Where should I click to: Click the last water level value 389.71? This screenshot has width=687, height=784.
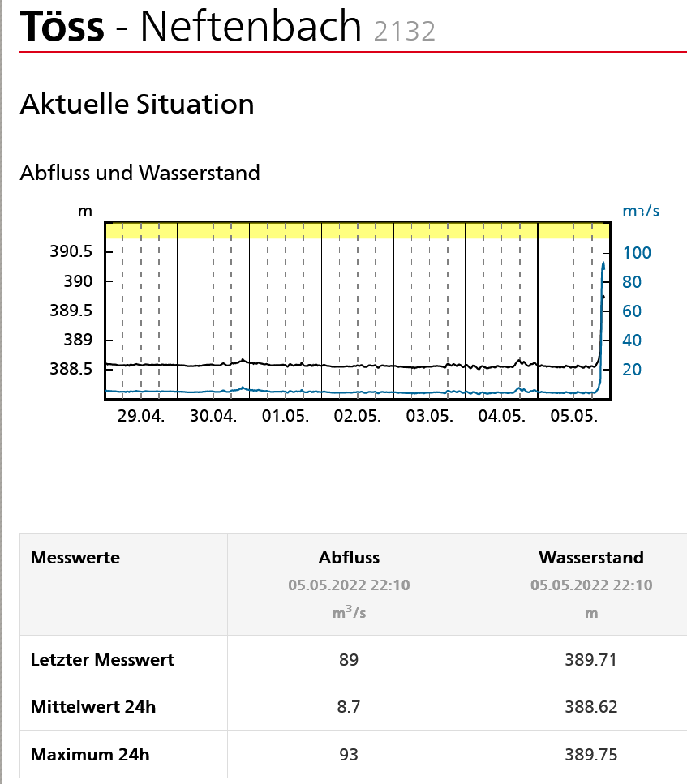(590, 660)
